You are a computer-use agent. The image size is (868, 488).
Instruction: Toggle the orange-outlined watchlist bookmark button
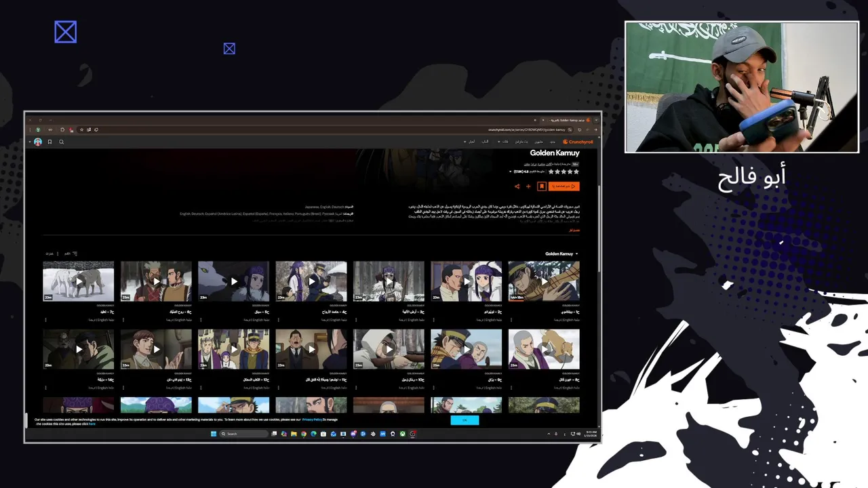click(x=542, y=186)
